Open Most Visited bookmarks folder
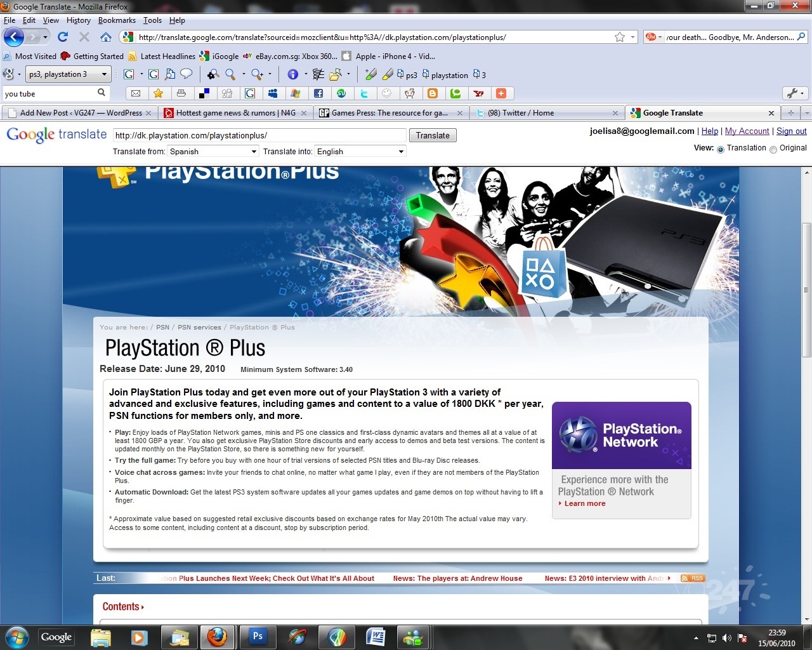 30,56
